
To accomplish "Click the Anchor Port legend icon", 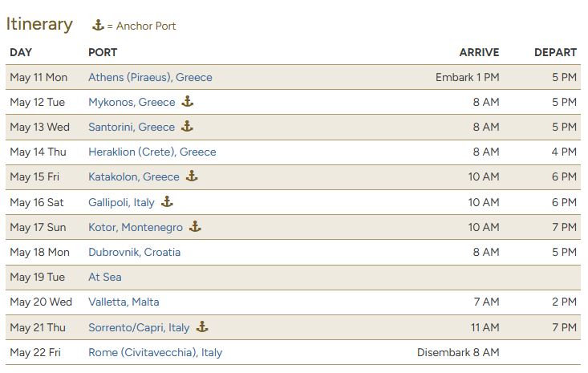I will (98, 26).
